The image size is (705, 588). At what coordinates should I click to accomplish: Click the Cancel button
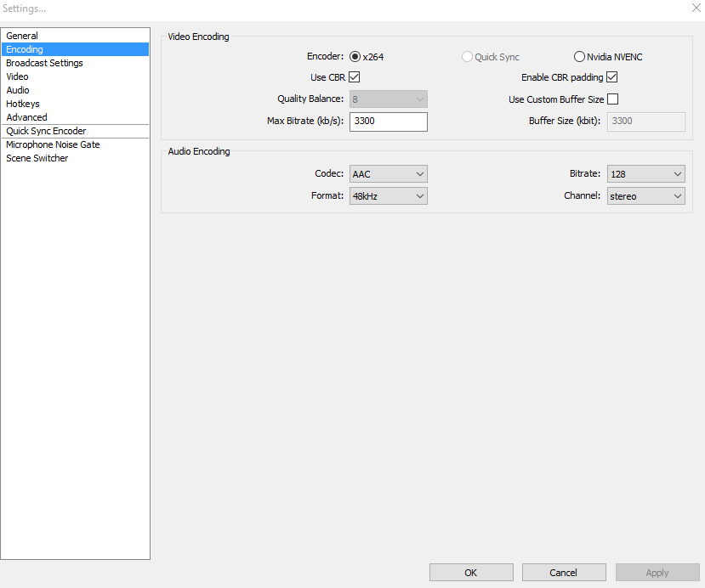click(564, 572)
